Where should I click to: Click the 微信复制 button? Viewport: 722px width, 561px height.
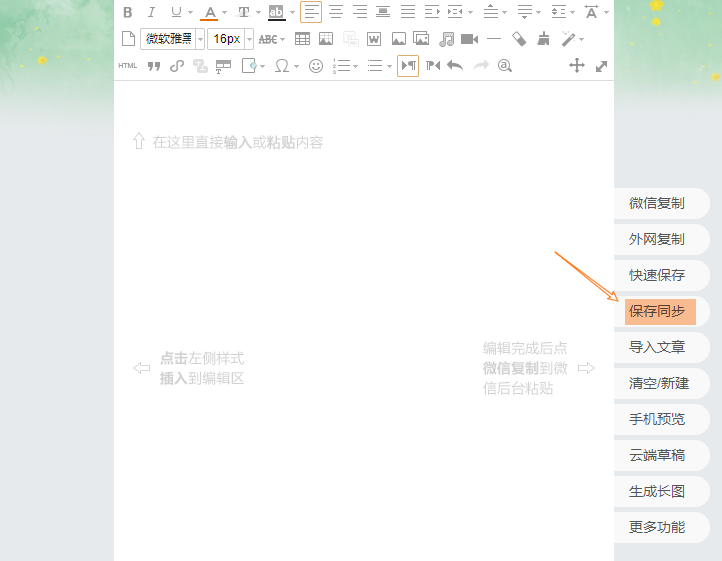(x=657, y=203)
